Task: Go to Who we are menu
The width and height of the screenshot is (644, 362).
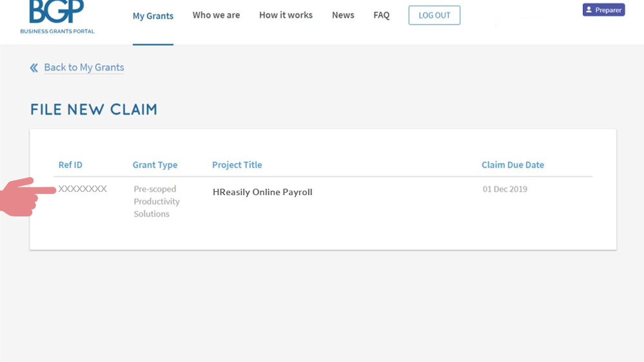Action: 216,15
